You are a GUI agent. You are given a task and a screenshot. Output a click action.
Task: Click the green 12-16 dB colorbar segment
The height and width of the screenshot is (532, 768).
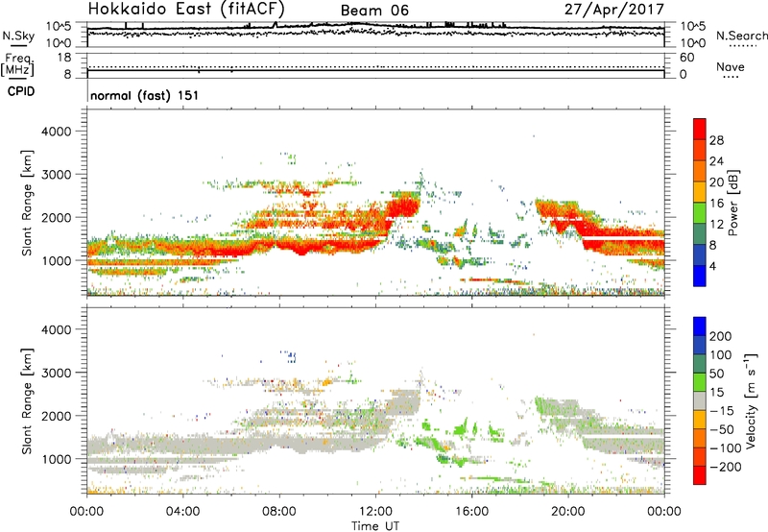click(700, 212)
